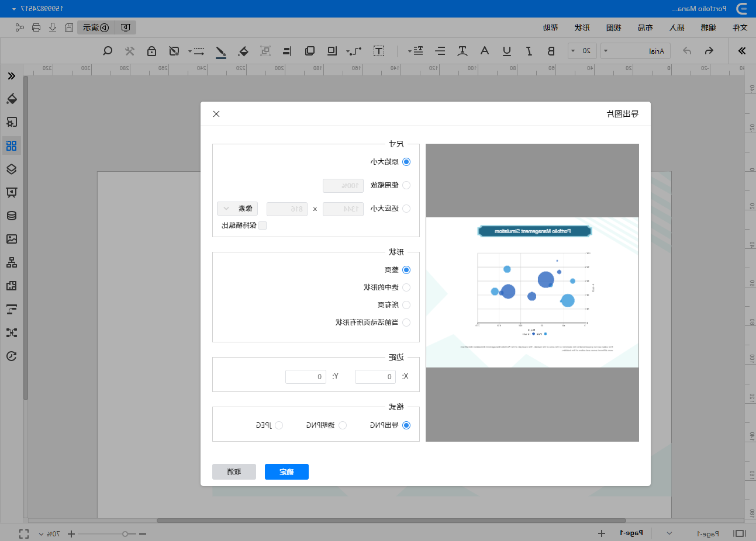Click the style fill icon in sidebar
The width and height of the screenshot is (756, 541).
coord(12,99)
